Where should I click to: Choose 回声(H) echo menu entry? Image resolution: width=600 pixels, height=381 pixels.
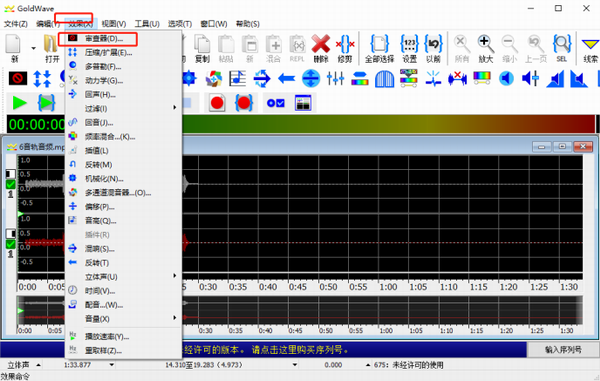tap(123, 94)
